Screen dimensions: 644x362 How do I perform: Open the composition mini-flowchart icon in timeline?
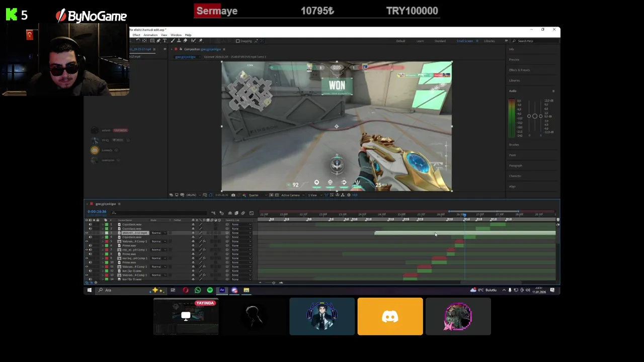(x=213, y=213)
